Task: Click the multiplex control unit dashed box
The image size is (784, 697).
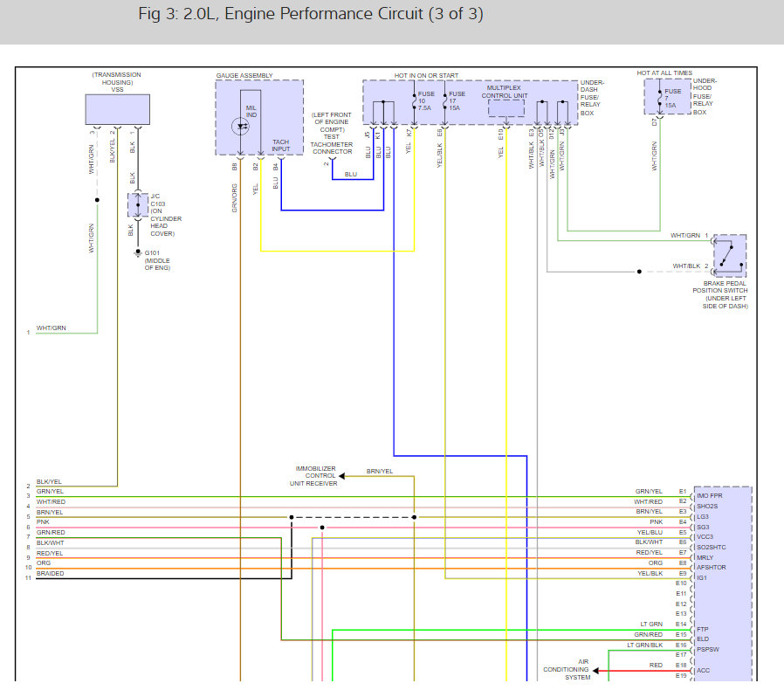Action: 505,108
